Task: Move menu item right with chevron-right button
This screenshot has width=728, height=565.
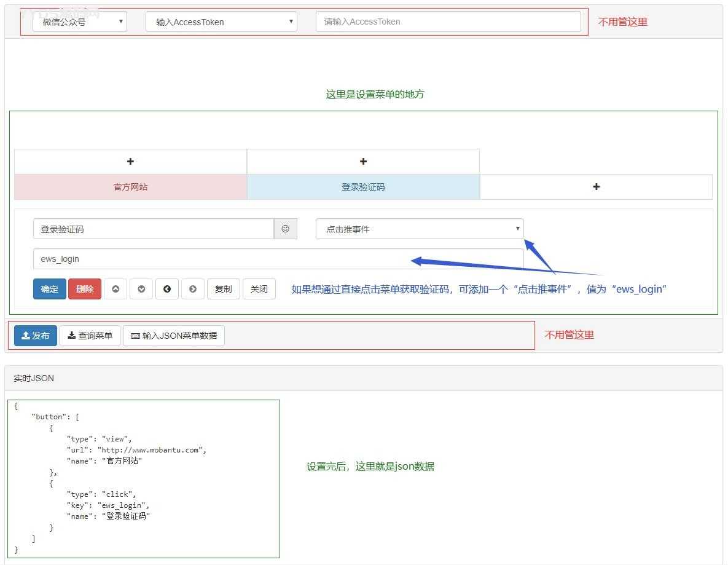Action: tap(193, 289)
